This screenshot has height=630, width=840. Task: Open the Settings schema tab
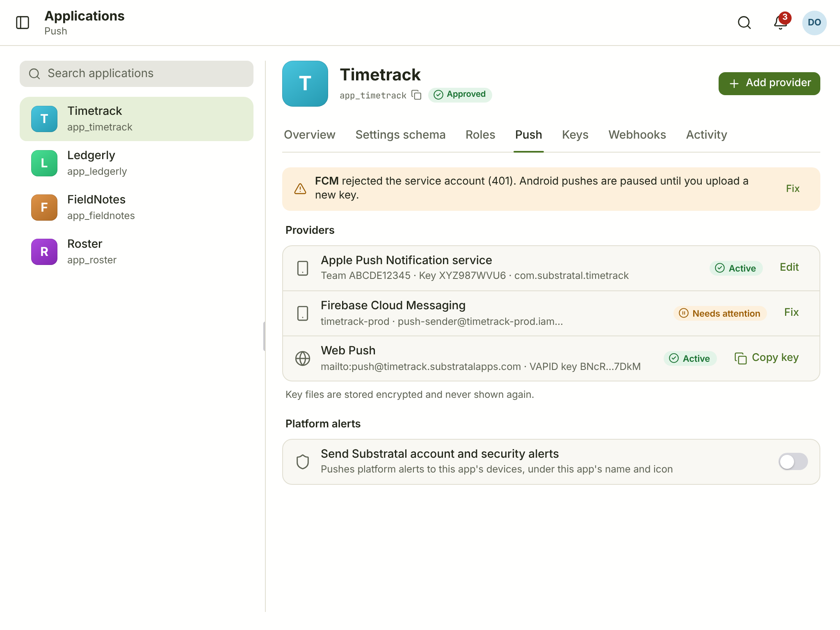pos(400,135)
